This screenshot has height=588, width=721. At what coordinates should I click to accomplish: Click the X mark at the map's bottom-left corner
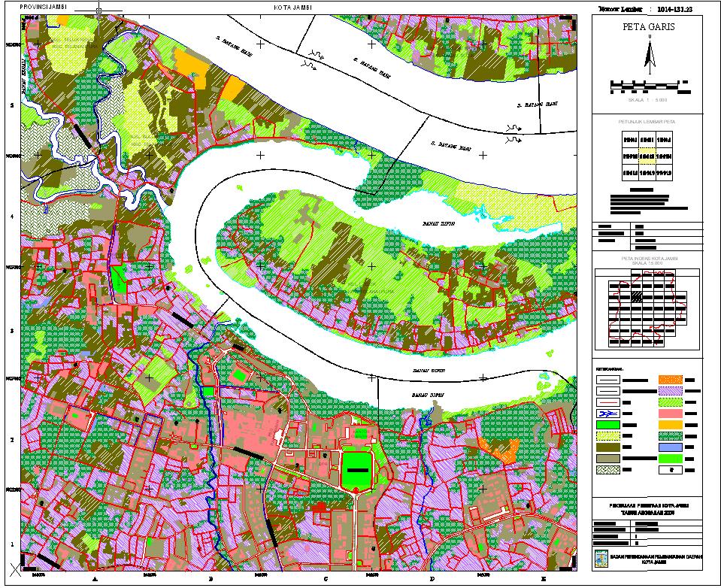(15, 571)
